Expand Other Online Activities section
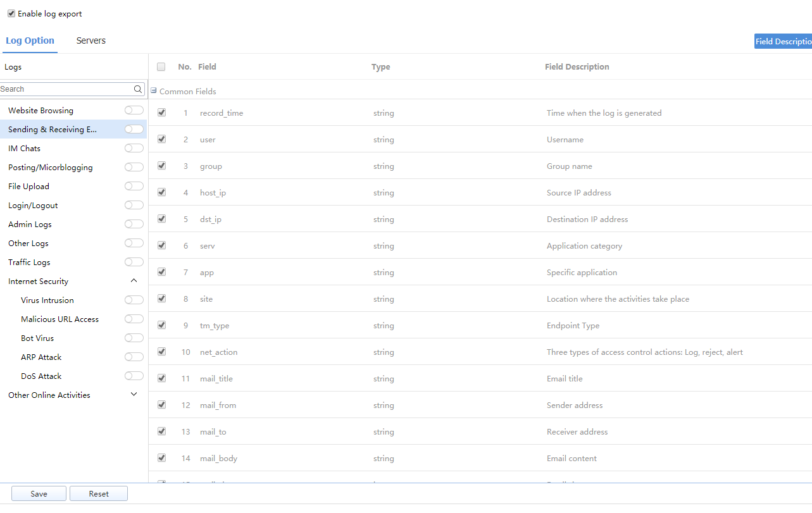Image resolution: width=812 pixels, height=513 pixels. (x=134, y=395)
